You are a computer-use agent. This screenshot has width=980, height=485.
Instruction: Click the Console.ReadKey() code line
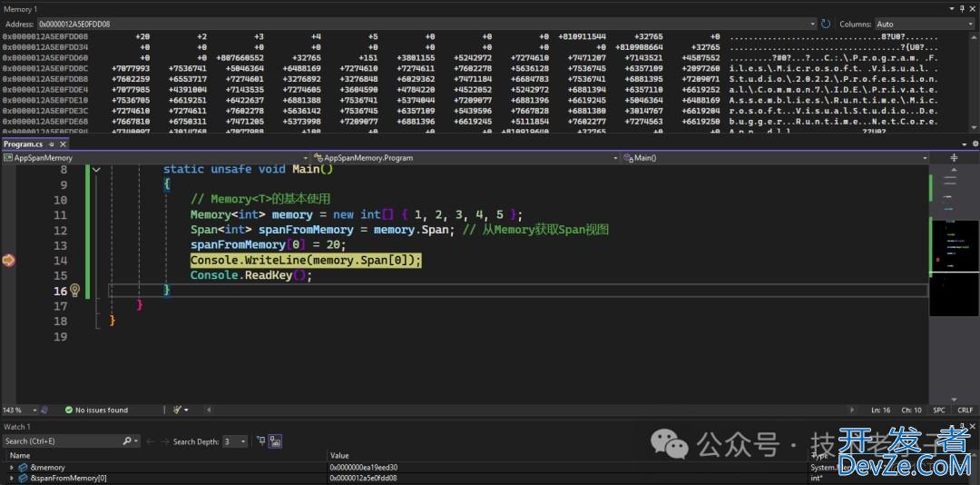tap(251, 275)
